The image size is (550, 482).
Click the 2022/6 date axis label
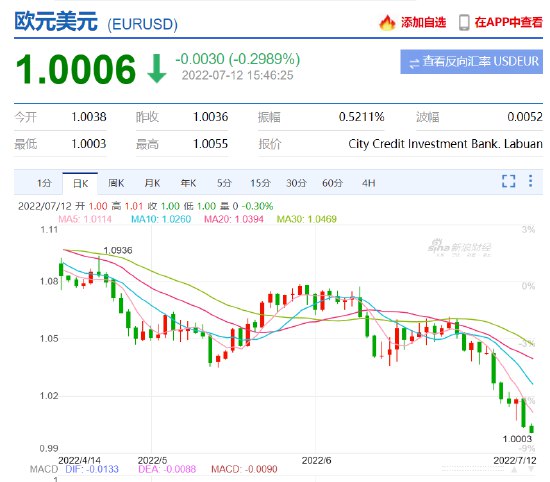tap(316, 460)
